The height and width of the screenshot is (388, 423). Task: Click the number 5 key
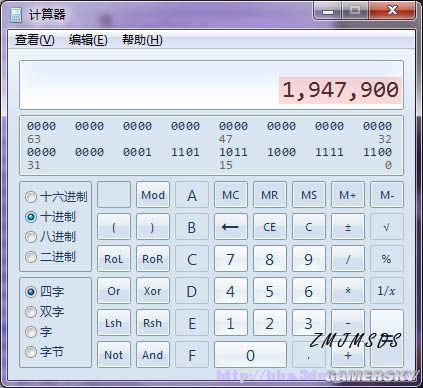(x=270, y=291)
